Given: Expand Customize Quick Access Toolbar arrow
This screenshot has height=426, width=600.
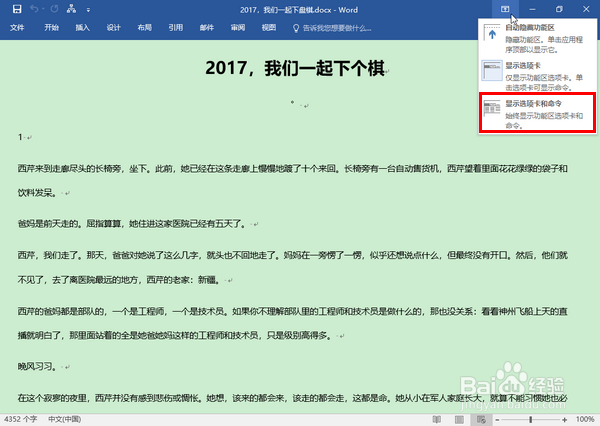Looking at the screenshot, I should pos(88,10).
